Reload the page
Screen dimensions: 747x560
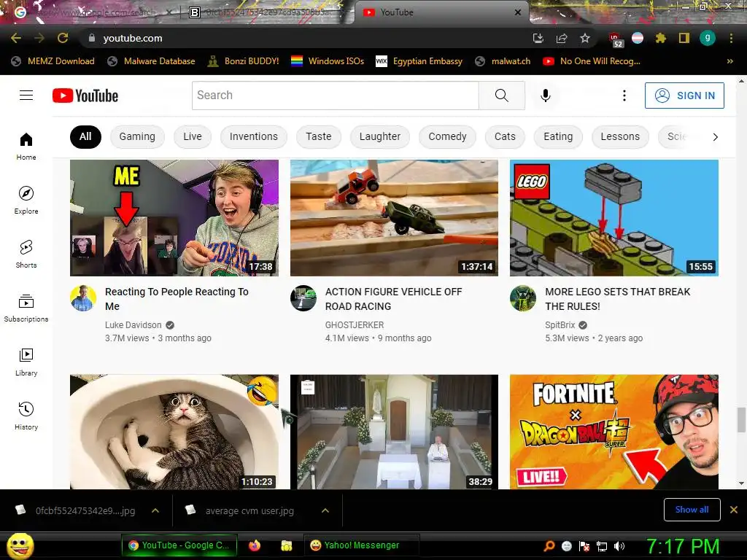pos(63,38)
